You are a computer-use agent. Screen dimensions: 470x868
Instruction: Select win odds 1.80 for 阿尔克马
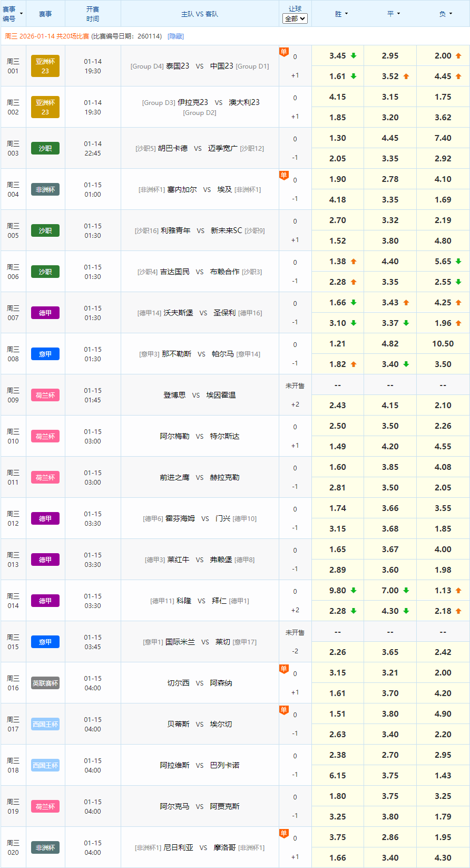tap(338, 796)
